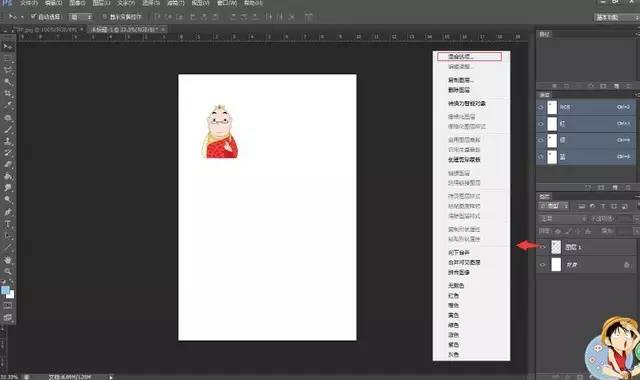Open the auto-select 组 dropdown
Viewport: 640px width, 380px height.
coord(81,17)
